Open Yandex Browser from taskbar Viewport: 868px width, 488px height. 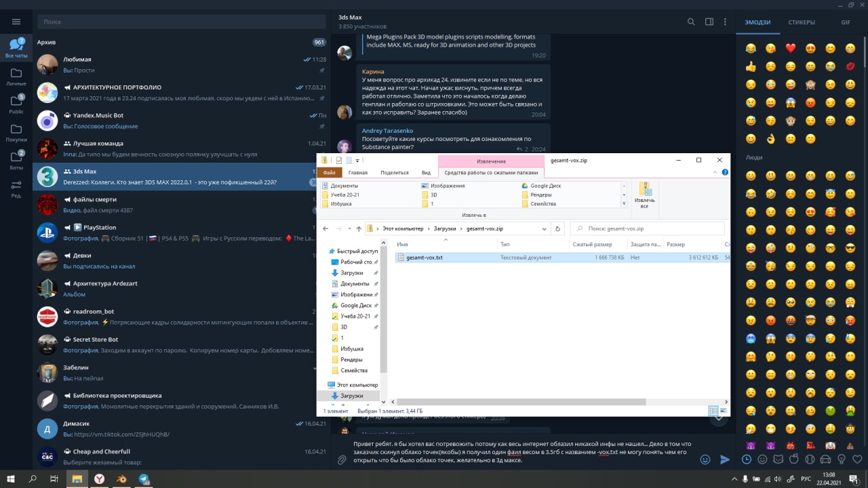100,479
